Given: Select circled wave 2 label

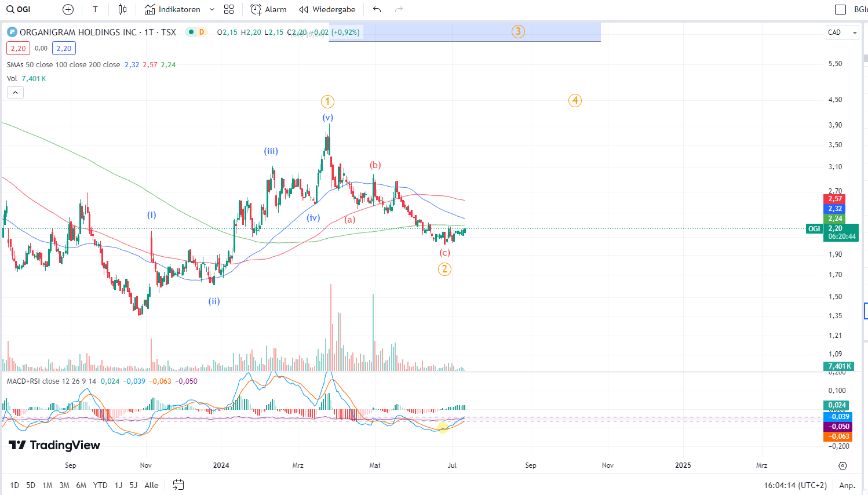Looking at the screenshot, I should [x=444, y=269].
